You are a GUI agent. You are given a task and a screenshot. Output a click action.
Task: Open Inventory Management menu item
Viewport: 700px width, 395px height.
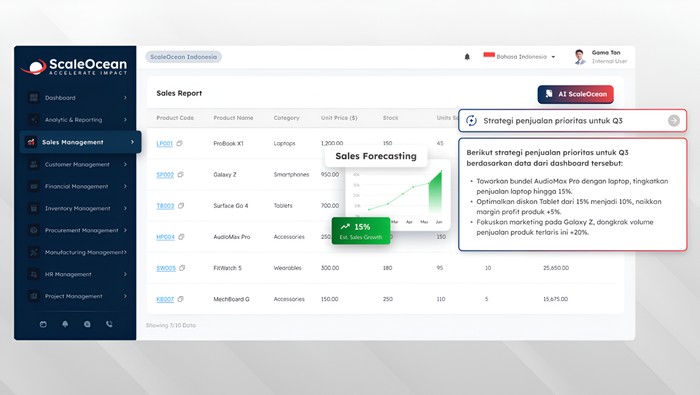click(78, 208)
